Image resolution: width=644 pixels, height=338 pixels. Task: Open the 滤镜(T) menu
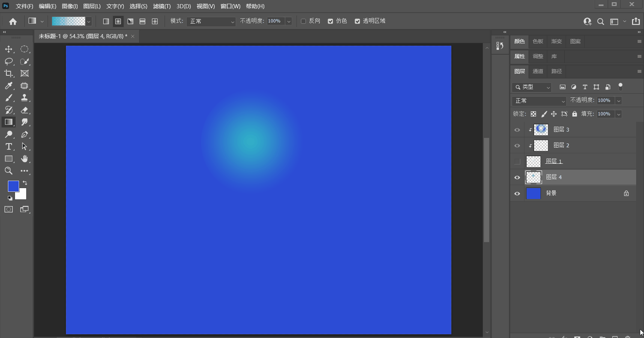coord(162,6)
